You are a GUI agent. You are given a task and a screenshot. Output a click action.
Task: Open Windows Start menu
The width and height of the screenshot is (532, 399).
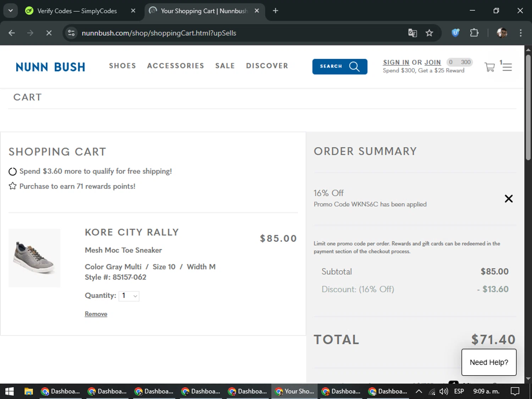[x=10, y=391]
